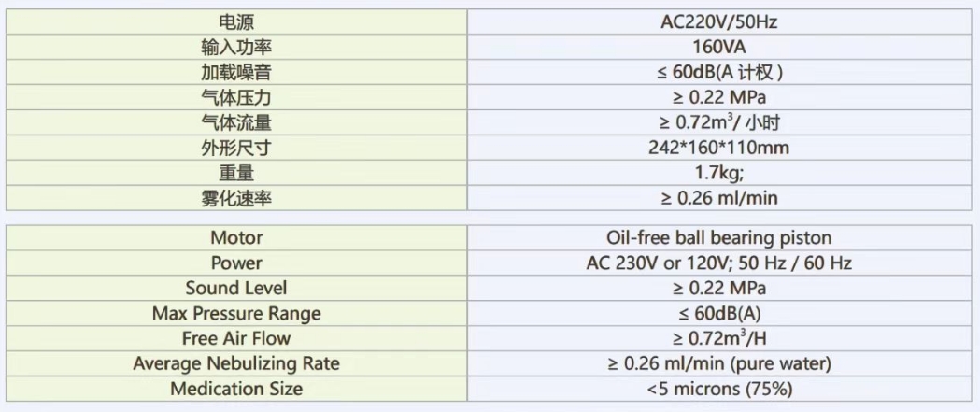This screenshot has width=980, height=412.
Task: Select the Motor label cell
Action: 236,238
